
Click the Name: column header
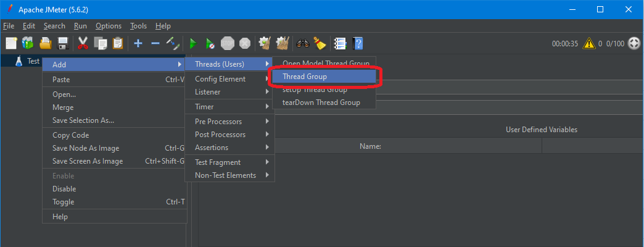(x=371, y=146)
